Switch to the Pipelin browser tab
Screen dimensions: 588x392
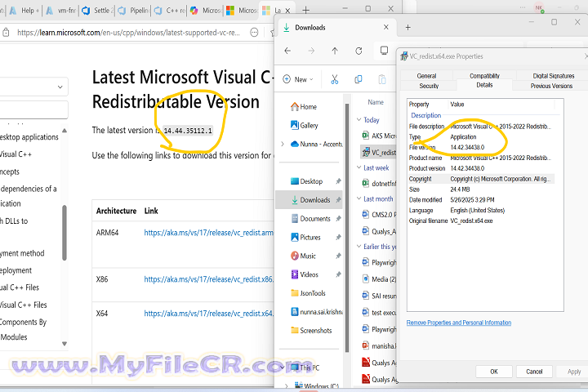[x=134, y=11]
